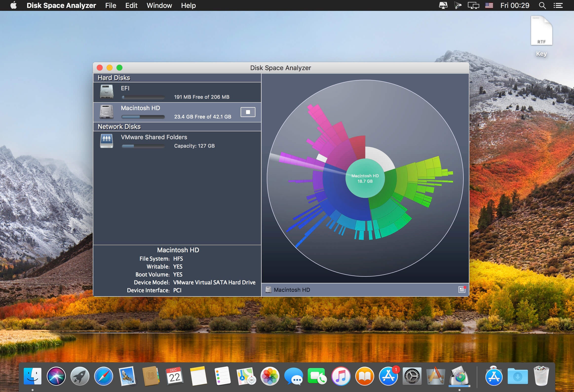
Task: Open Messages from the Dock
Action: [x=293, y=376]
